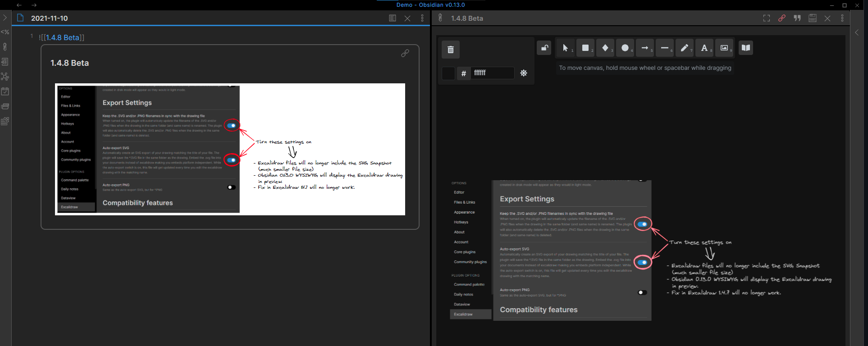Close the 2021-11-10 note pane
The width and height of the screenshot is (868, 346).
[407, 18]
